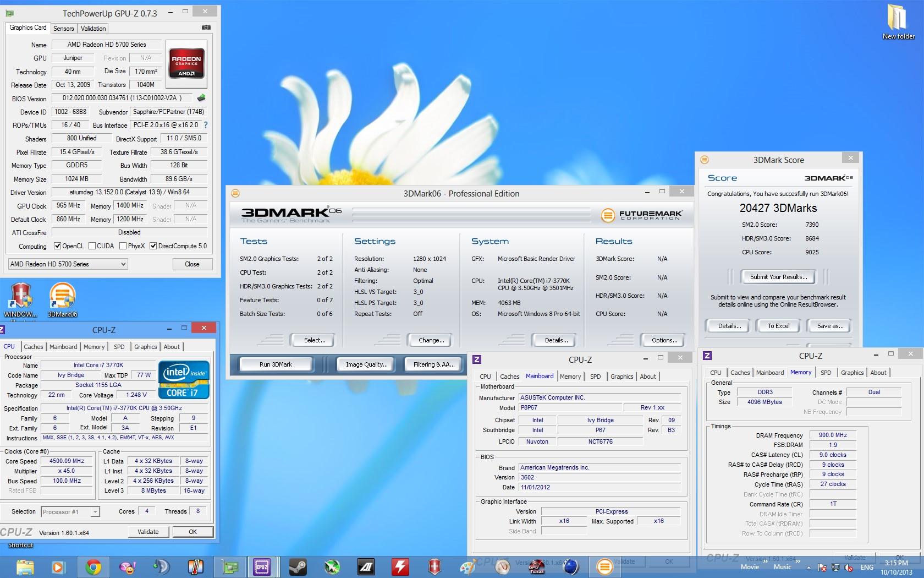Open SPD tab in CPU-Z Mainboard window
Screen dimensions: 924x578
[x=595, y=377]
